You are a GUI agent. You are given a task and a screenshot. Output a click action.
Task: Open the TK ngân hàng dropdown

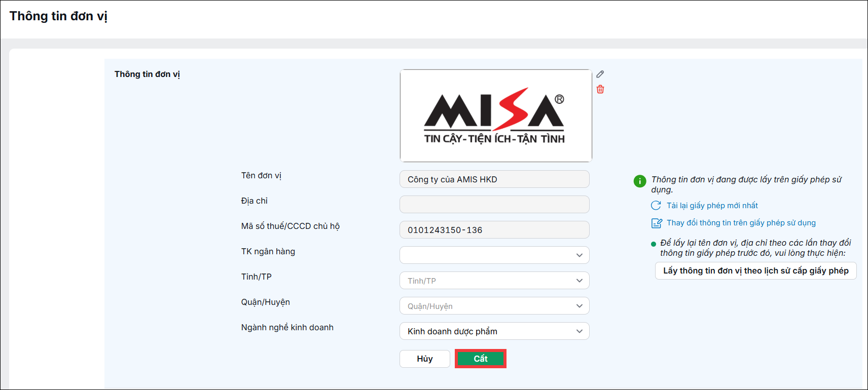click(494, 255)
